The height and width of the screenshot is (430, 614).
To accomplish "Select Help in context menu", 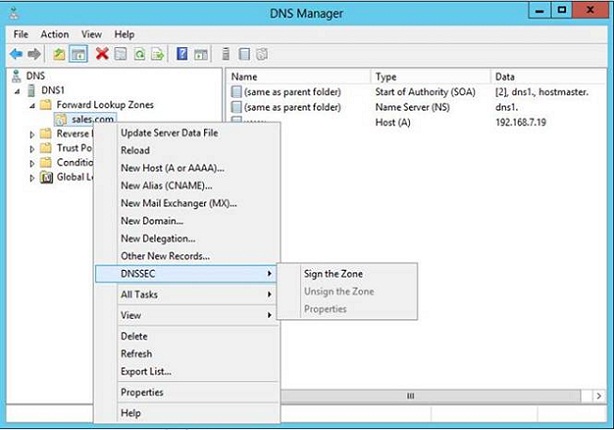I will (x=186, y=413).
